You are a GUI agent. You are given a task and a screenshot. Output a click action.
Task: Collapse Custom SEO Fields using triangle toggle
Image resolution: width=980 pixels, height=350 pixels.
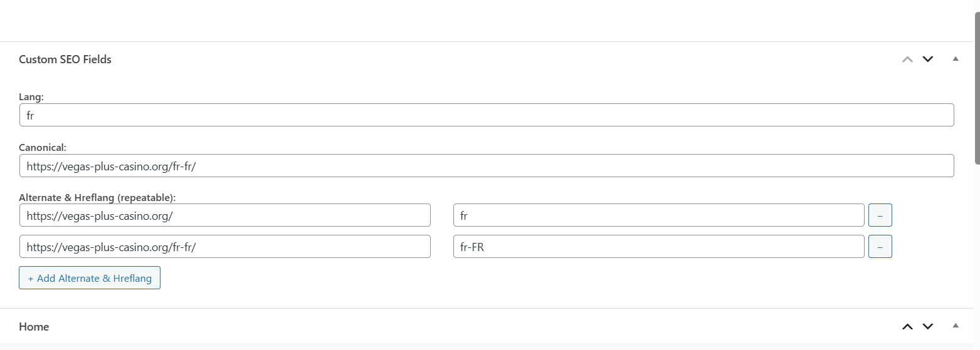[x=956, y=59]
